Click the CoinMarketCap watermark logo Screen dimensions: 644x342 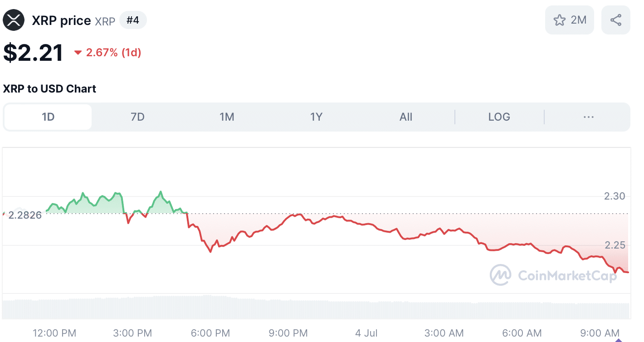553,275
